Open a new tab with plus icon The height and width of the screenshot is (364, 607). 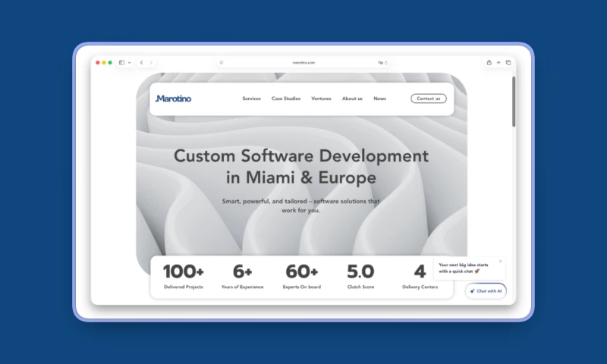click(x=498, y=63)
